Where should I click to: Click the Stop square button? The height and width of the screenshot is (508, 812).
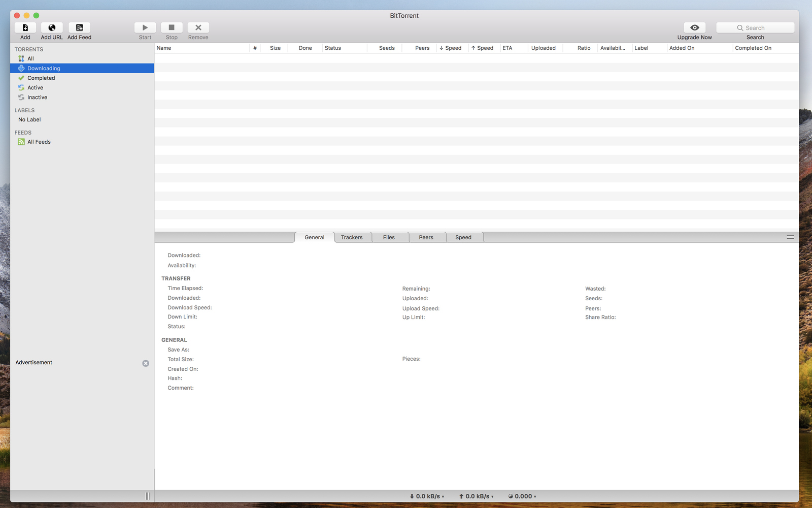point(172,27)
